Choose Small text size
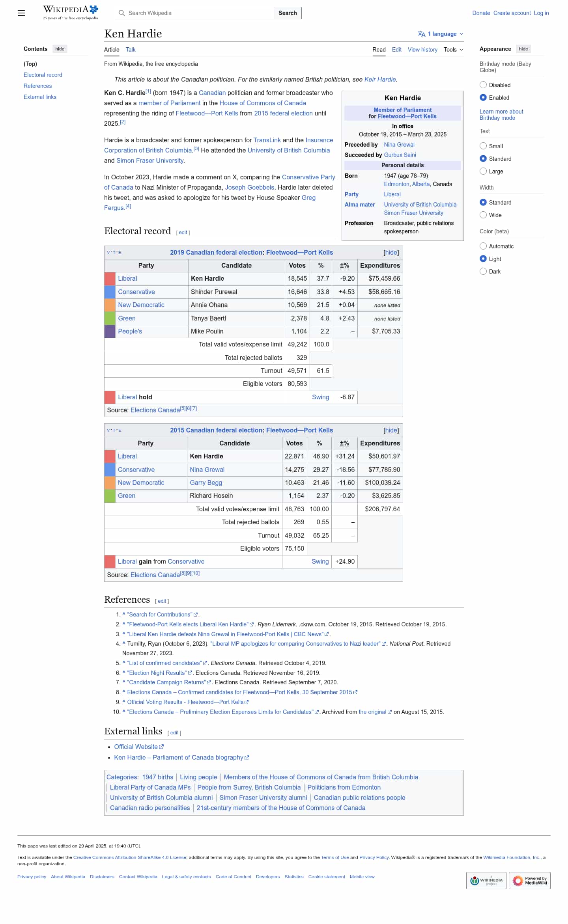Screen dimensions: 568x924 [x=483, y=146]
